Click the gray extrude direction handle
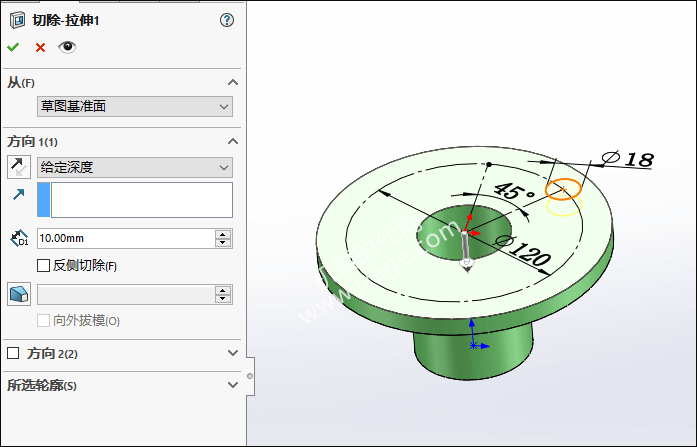The height and width of the screenshot is (447, 697). point(466,251)
